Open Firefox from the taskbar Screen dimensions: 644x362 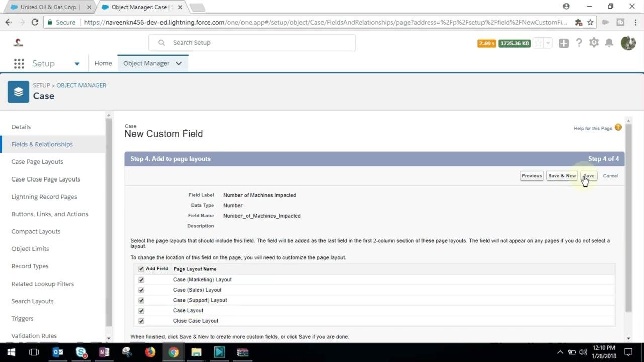point(150,352)
